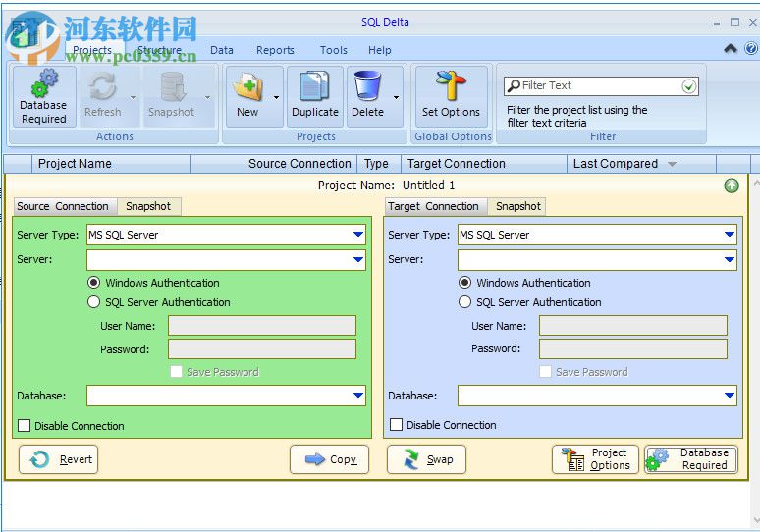Click vertical scrollbar up arrow
The image size is (760, 532).
(756, 183)
